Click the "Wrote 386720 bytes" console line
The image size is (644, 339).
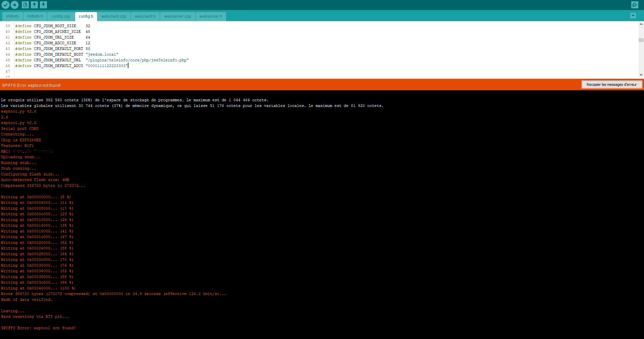113,294
